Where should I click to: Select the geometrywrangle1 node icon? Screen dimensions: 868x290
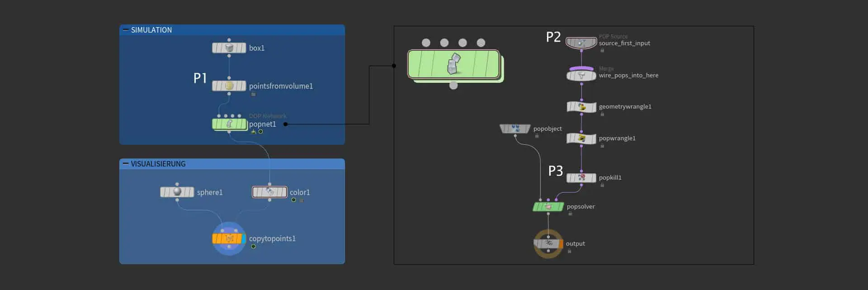click(x=581, y=107)
